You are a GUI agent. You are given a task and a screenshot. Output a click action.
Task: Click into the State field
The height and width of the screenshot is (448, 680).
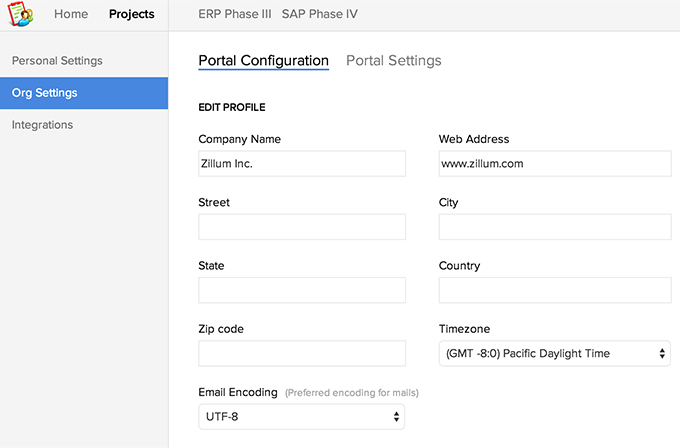coord(302,290)
